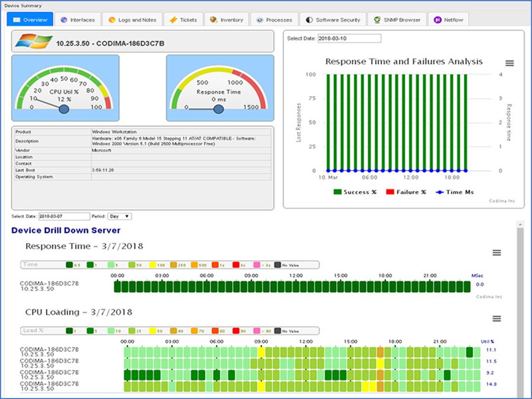Image resolution: width=532 pixels, height=399 pixels.
Task: Click the Microsoft vendor value
Action: click(102, 150)
